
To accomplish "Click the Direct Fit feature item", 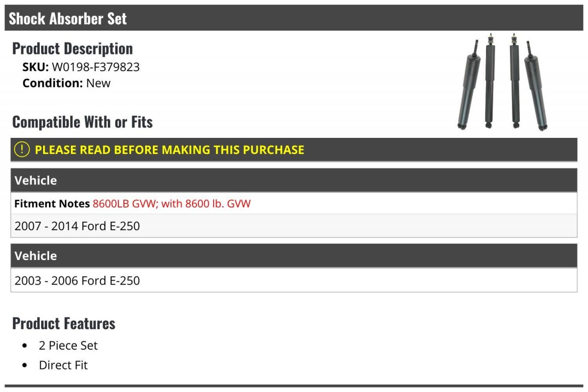I will (63, 365).
